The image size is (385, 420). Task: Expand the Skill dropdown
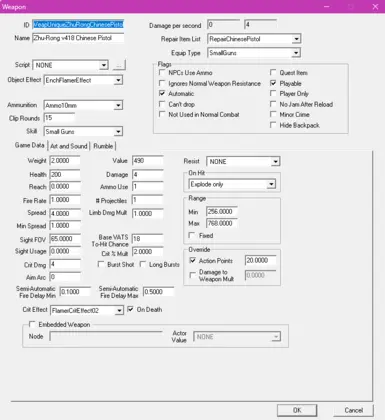118,132
